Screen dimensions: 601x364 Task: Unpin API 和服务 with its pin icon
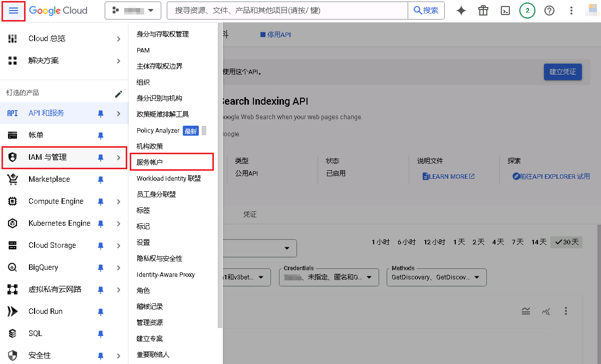coord(101,114)
